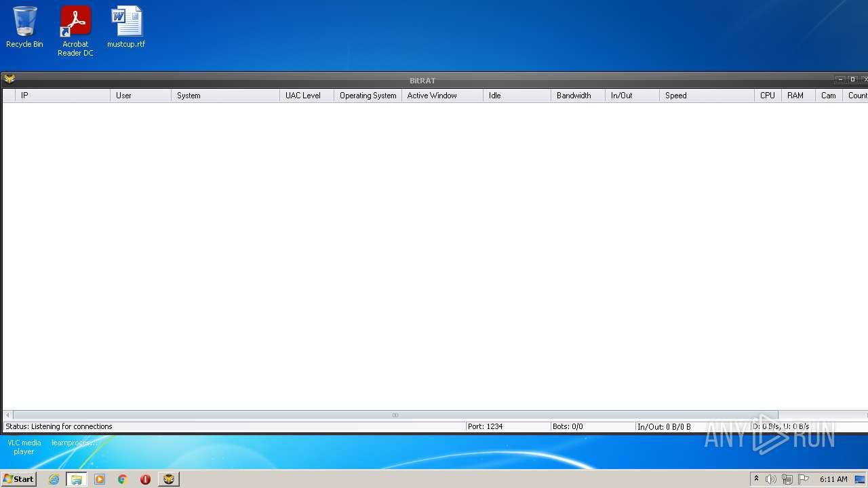This screenshot has height=488, width=868.
Task: Click the BitRAT logo in title bar
Action: click(x=9, y=79)
